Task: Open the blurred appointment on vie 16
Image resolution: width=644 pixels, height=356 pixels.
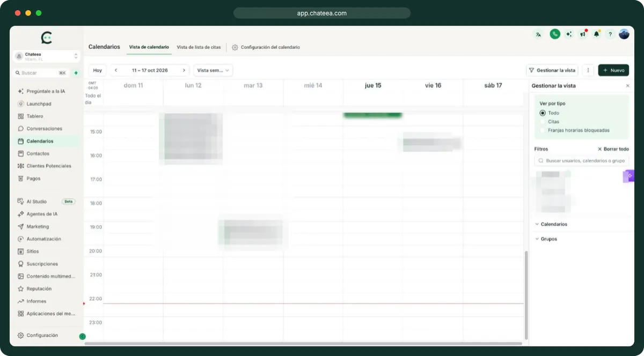Action: point(432,142)
